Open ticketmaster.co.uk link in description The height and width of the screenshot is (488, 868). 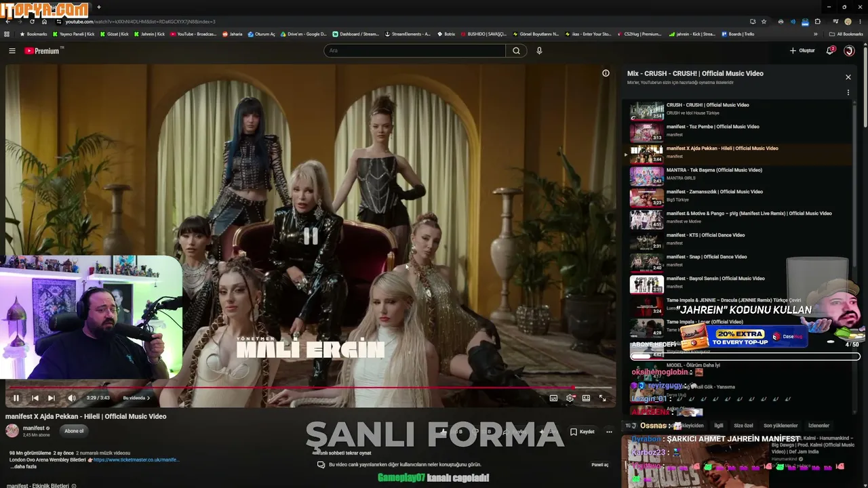136,460
